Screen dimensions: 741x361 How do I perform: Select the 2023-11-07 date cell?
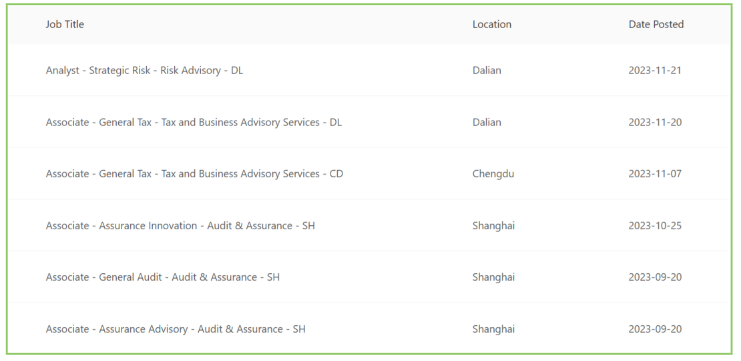(655, 174)
